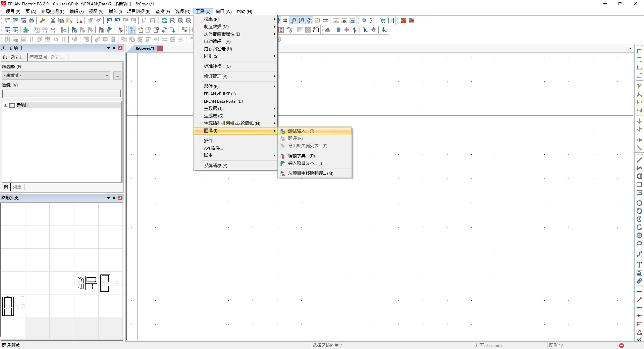Select the Text tool in the drawing toolbar
The width and height of the screenshot is (644, 349).
click(x=639, y=265)
